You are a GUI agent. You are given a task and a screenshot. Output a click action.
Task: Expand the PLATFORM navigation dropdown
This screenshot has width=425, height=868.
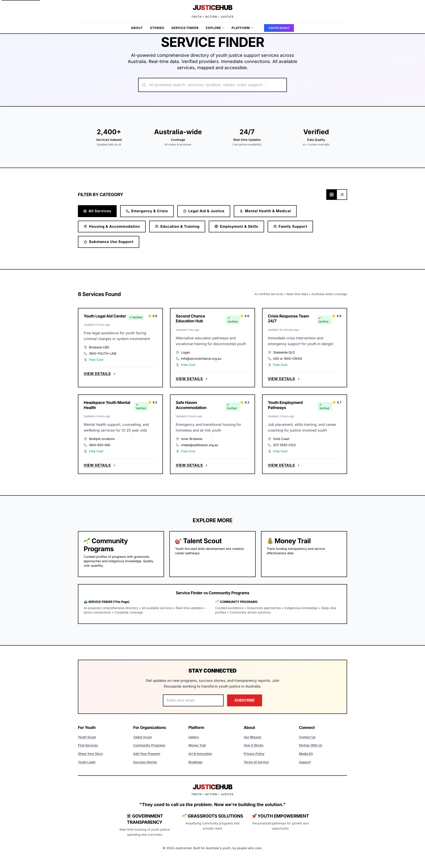pos(242,28)
